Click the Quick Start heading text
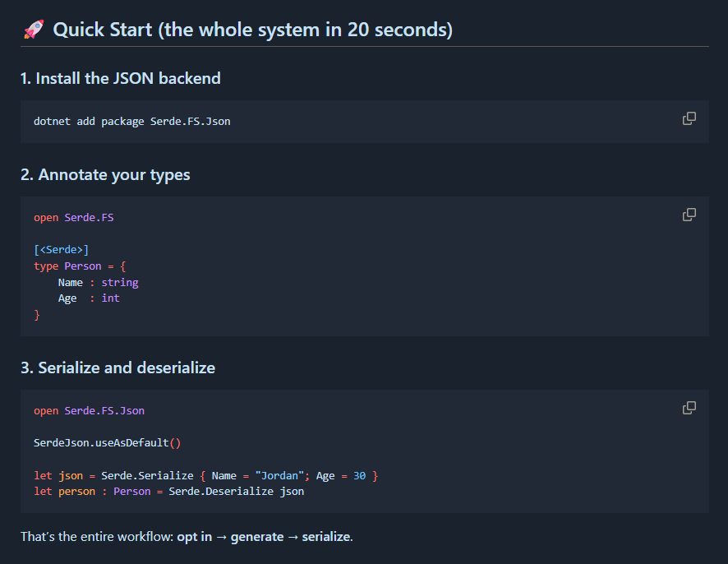The height and width of the screenshot is (564, 728). pos(252,30)
